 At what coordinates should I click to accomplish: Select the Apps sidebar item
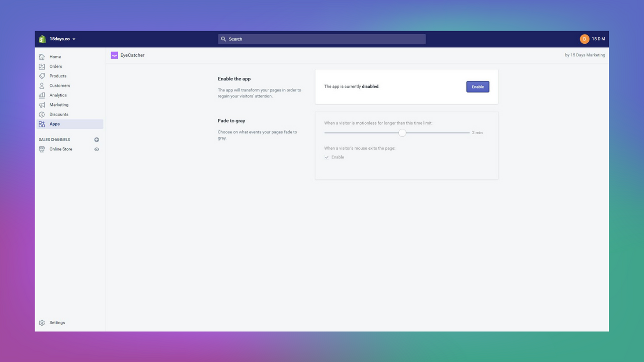point(69,124)
